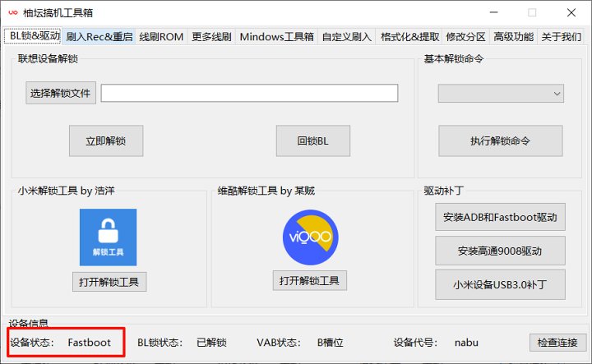Click the Vivo/iQOO unlock tool round icon
The width and height of the screenshot is (592, 364).
(310, 237)
